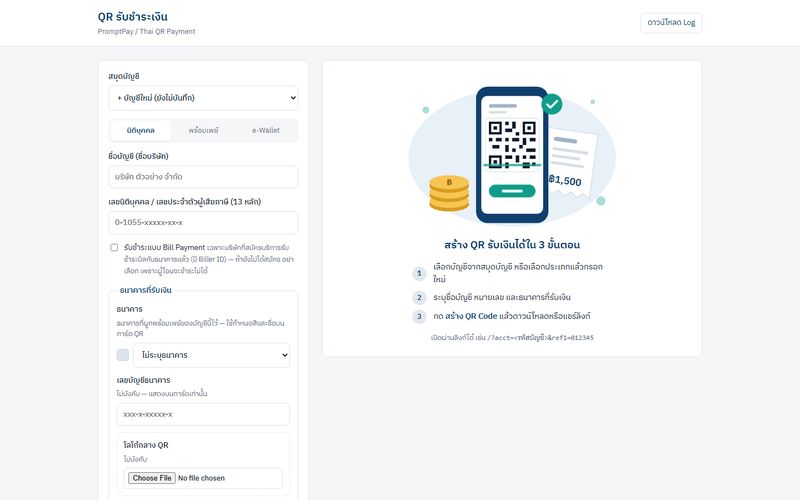The width and height of the screenshot is (800, 500).
Task: Open the ไม่ระบุธนาคาร bank dropdown
Action: (212, 355)
